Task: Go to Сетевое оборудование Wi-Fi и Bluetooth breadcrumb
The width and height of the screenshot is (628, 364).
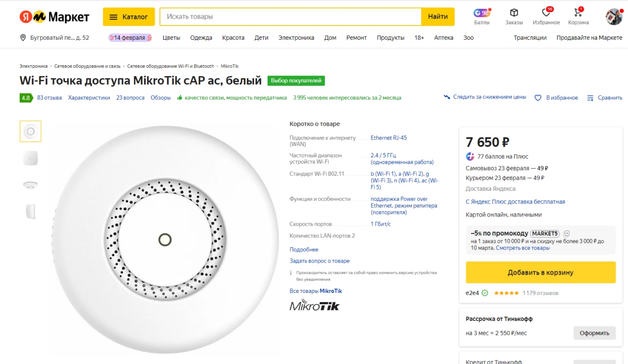Action: (171, 66)
